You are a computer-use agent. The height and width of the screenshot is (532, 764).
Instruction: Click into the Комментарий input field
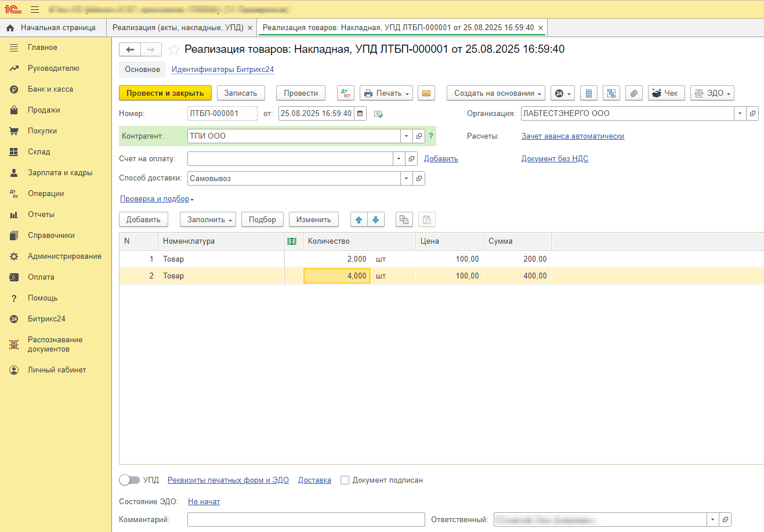coord(306,520)
